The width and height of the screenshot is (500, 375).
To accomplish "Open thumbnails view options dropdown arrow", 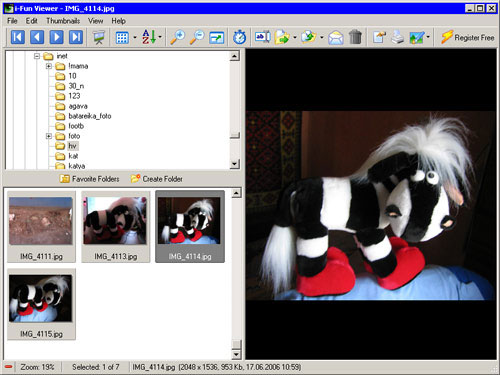I will [135, 37].
